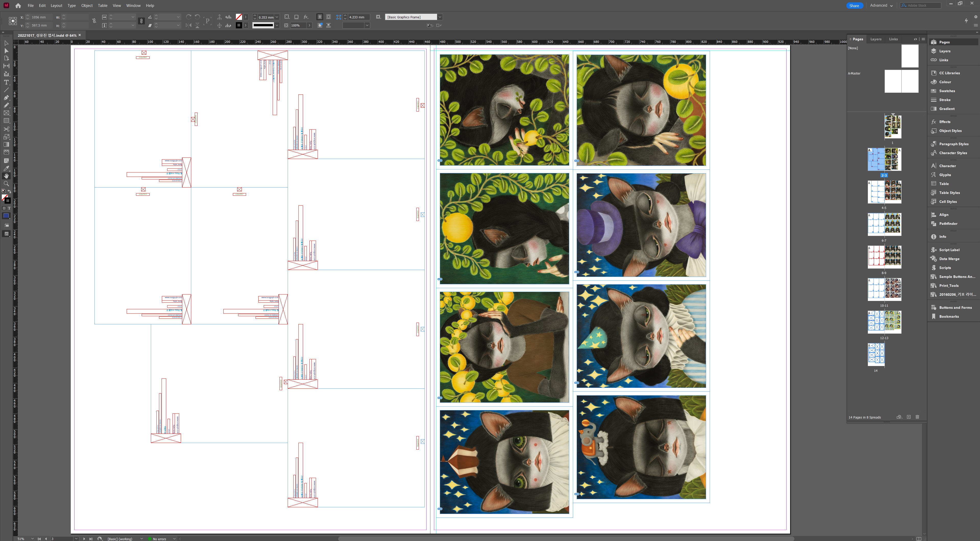Click the blue Apply Colour swatch in toolbox
The width and height of the screenshot is (980, 541).
tap(6, 216)
